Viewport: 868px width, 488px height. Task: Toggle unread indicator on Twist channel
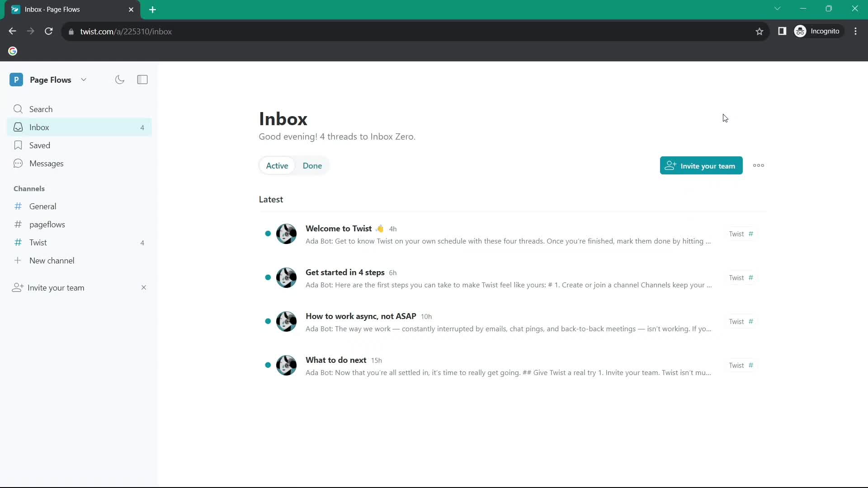(142, 243)
